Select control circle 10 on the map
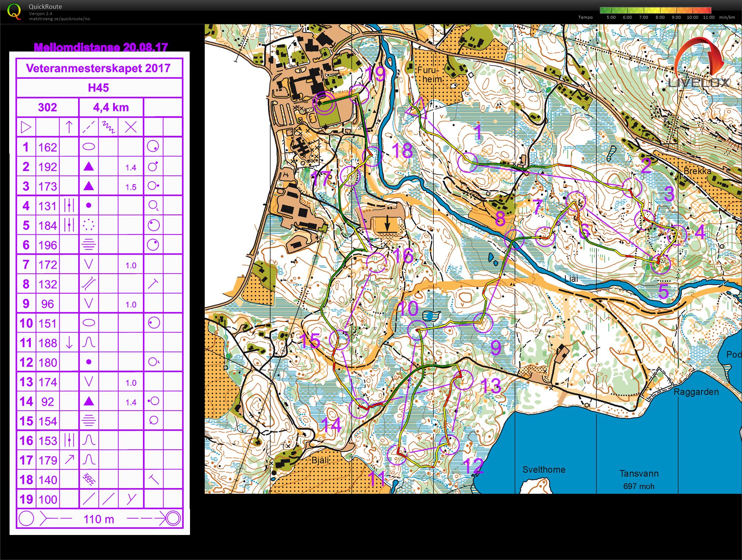The image size is (742, 560). 417,330
